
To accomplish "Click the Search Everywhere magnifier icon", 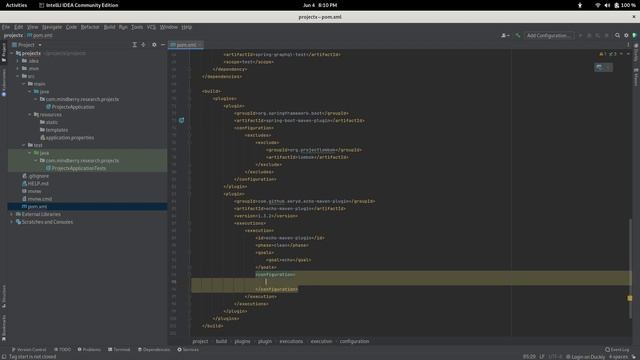I will (617, 36).
